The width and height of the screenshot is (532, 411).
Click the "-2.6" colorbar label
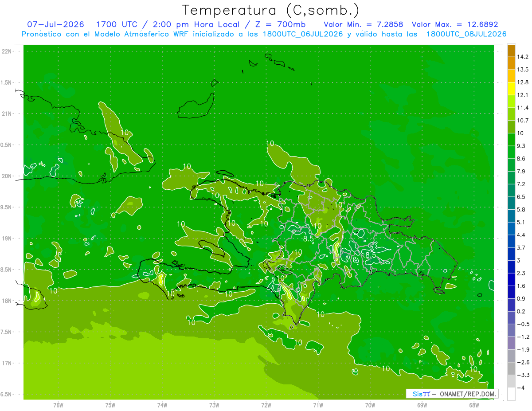pyautogui.click(x=523, y=362)
